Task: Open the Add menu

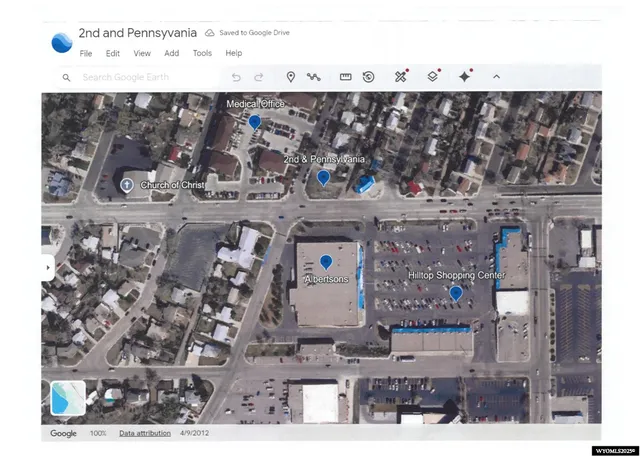Action: point(172,53)
